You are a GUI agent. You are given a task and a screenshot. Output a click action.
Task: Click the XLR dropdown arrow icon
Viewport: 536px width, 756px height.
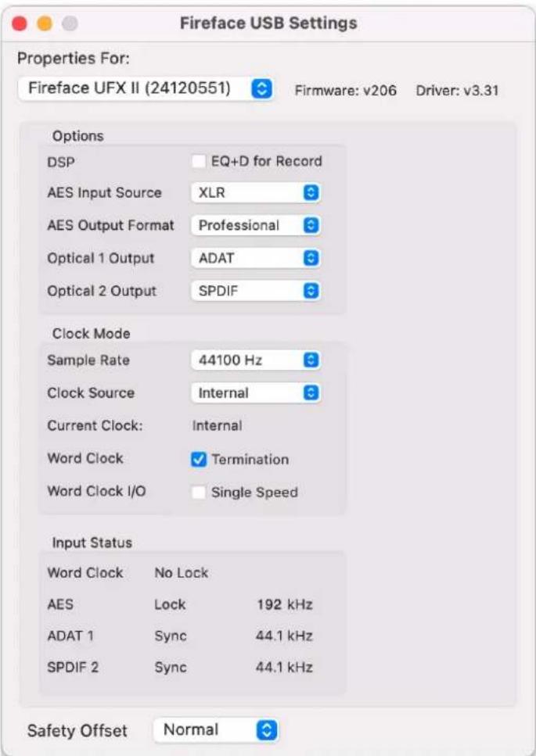click(x=311, y=192)
